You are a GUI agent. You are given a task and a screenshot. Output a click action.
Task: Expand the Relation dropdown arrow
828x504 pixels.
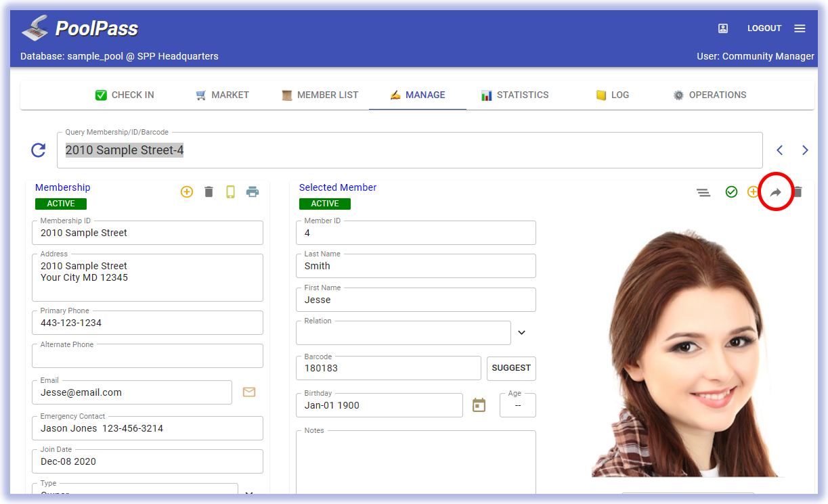[522, 333]
